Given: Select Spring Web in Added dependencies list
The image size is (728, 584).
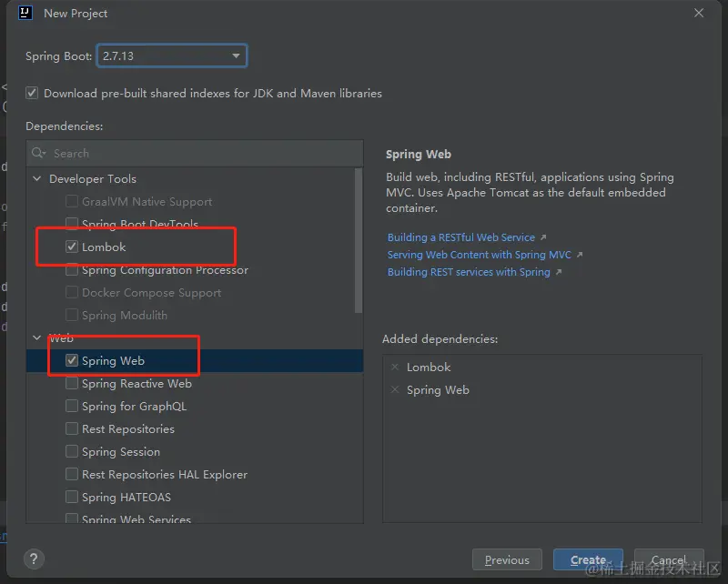Looking at the screenshot, I should click(x=438, y=390).
